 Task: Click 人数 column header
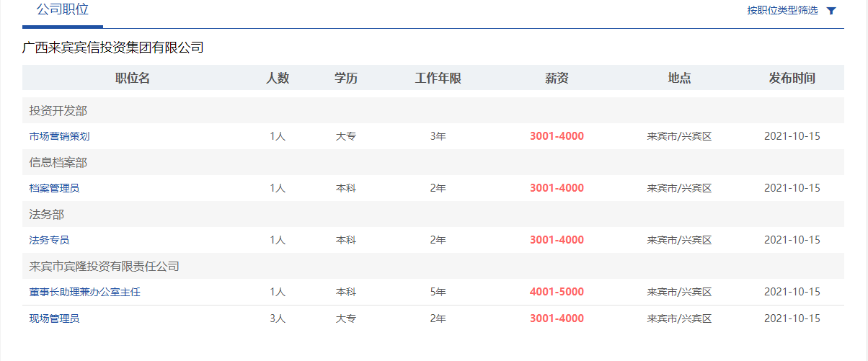[x=278, y=79]
